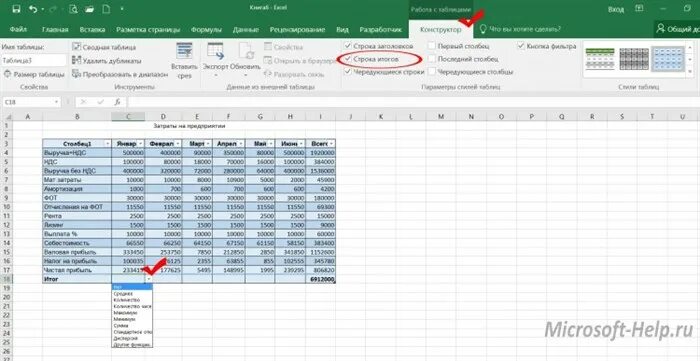The height and width of the screenshot is (361, 700).
Task: Click Размер таблицы resize table button
Action: coord(34,75)
